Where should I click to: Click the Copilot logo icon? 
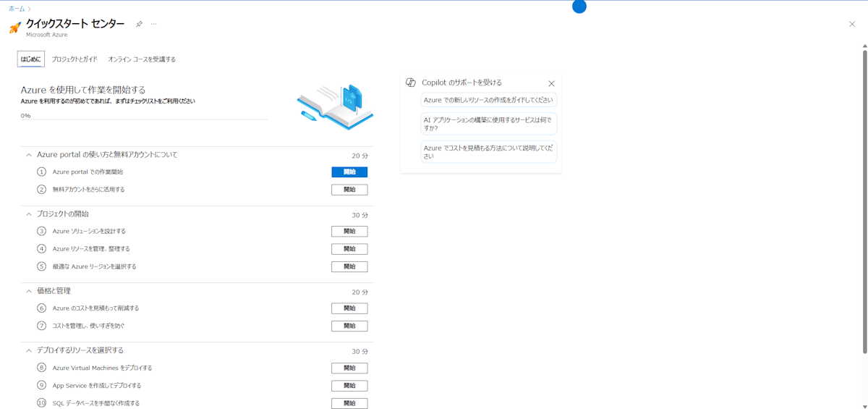(410, 83)
